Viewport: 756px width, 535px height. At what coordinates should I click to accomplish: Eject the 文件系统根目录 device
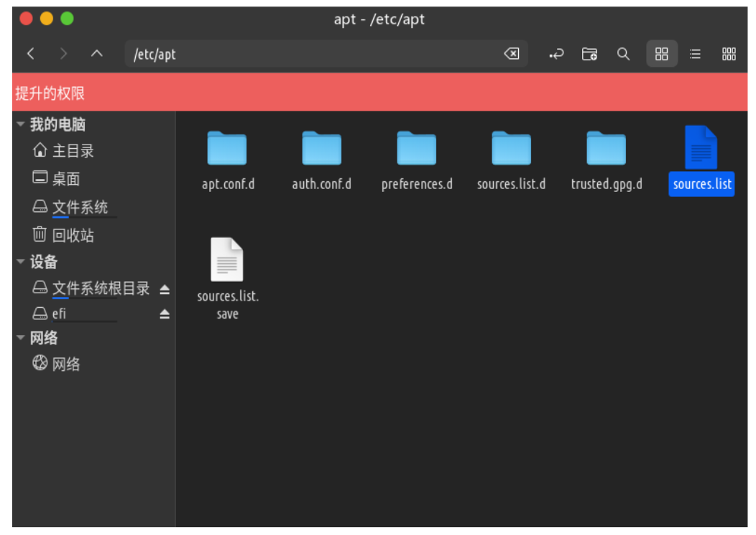tap(165, 288)
